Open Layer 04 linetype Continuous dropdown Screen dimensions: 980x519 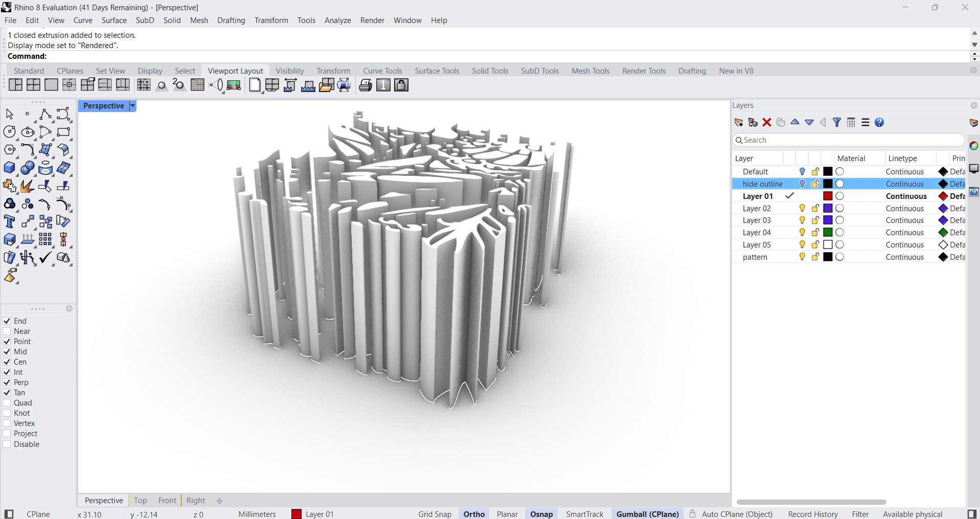[x=904, y=233]
